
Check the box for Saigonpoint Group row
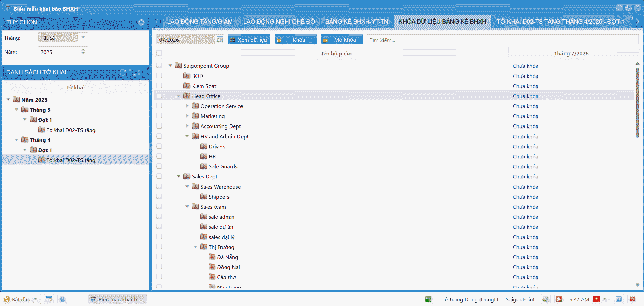pyautogui.click(x=159, y=66)
